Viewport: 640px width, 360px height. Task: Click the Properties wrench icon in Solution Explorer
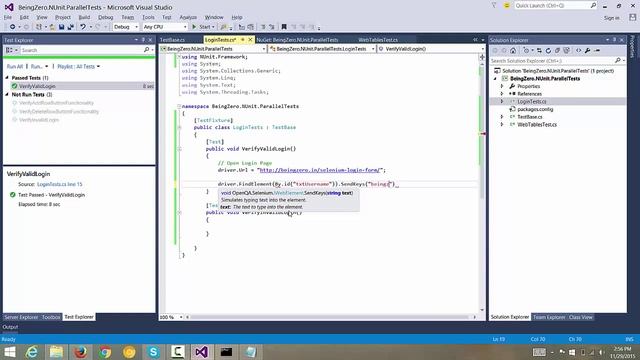587,51
